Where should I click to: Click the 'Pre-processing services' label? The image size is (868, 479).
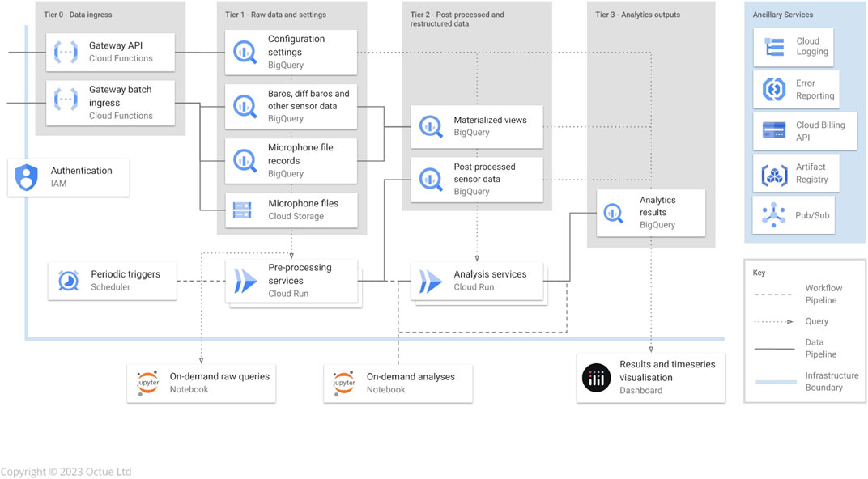(x=300, y=273)
